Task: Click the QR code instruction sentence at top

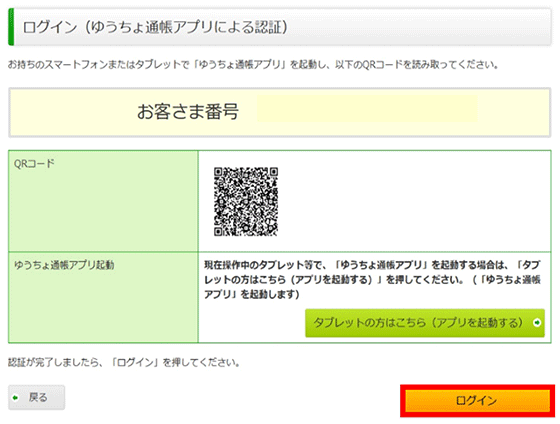Action: [253, 65]
